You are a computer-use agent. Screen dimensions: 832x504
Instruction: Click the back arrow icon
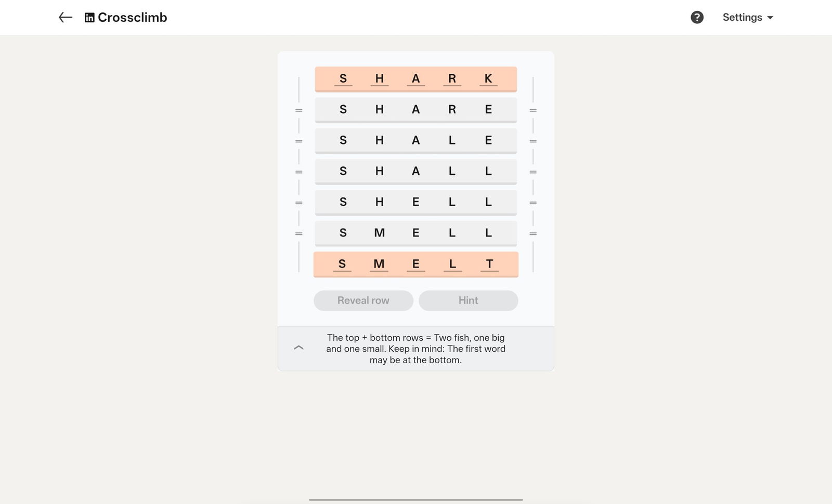pyautogui.click(x=65, y=18)
